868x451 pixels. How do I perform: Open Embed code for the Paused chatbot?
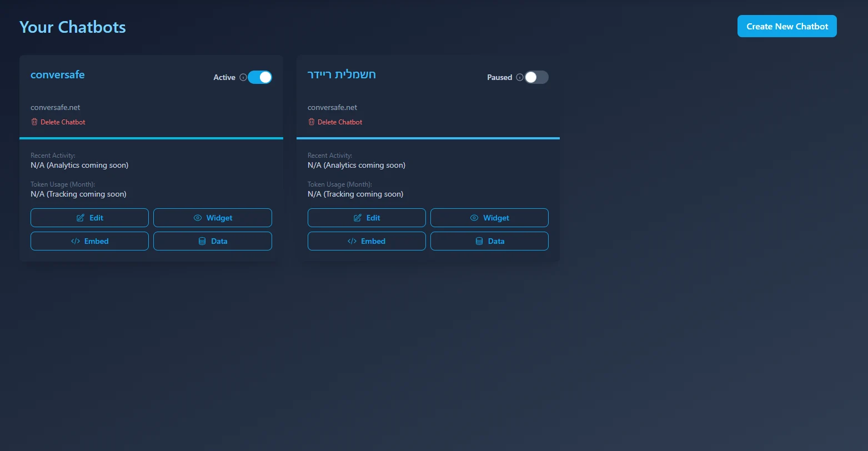[x=367, y=241]
